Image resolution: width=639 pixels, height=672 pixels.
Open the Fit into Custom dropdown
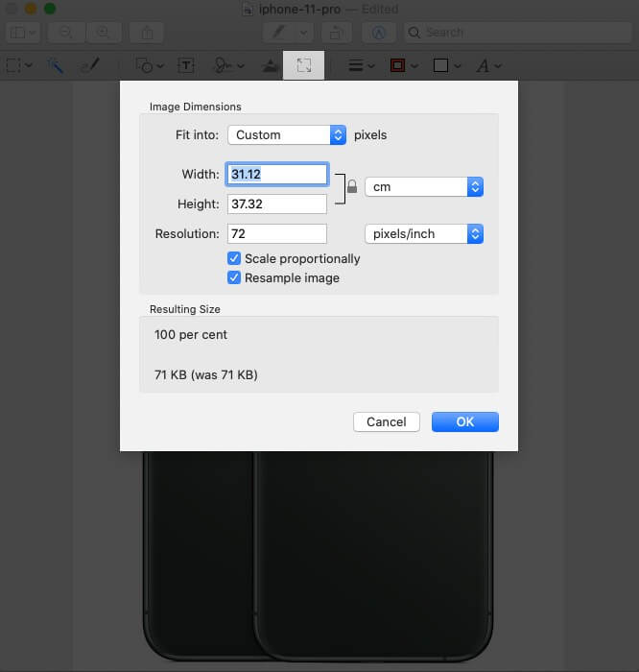coord(287,135)
